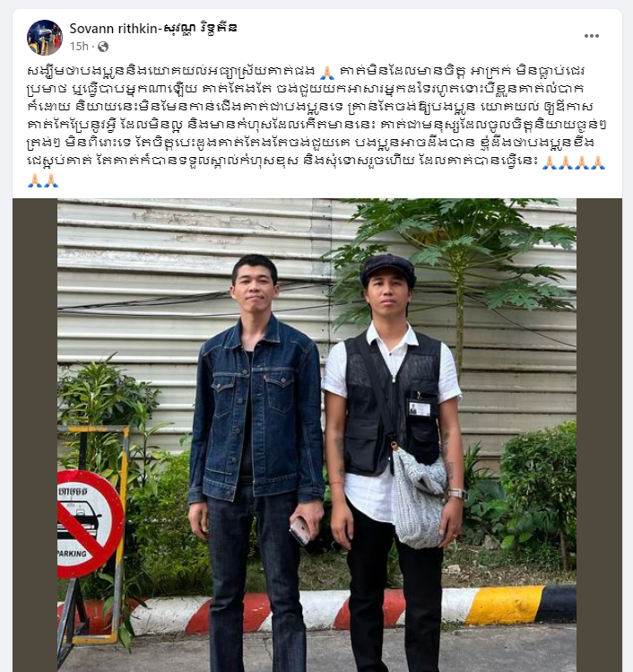This screenshot has height=672, width=633.
Task: Click the four praying emojis ending the paragraph
Action: point(574,162)
